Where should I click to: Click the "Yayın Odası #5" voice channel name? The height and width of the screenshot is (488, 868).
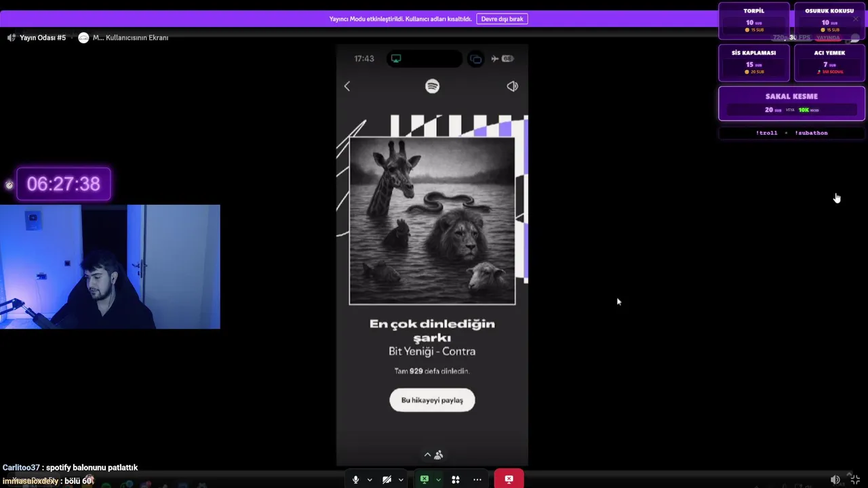pos(43,37)
